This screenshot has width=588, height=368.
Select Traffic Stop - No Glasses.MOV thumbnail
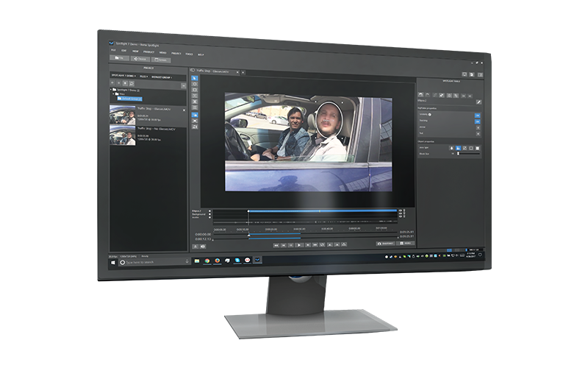pos(122,135)
